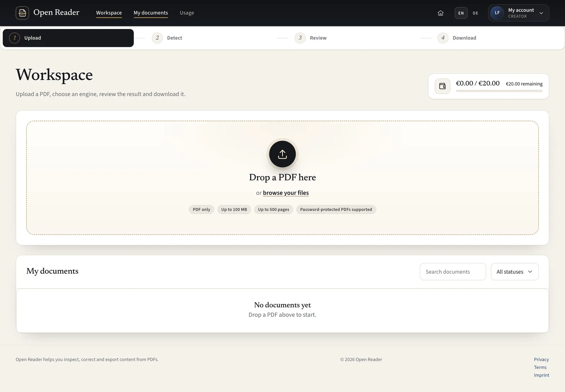Open the Usage nav item
Screen dimensions: 565x392
(187, 13)
